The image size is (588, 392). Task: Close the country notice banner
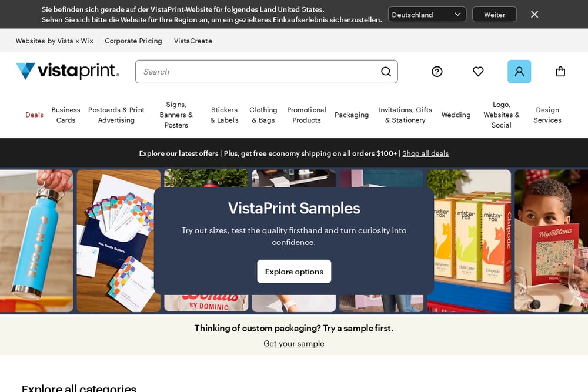(x=534, y=14)
